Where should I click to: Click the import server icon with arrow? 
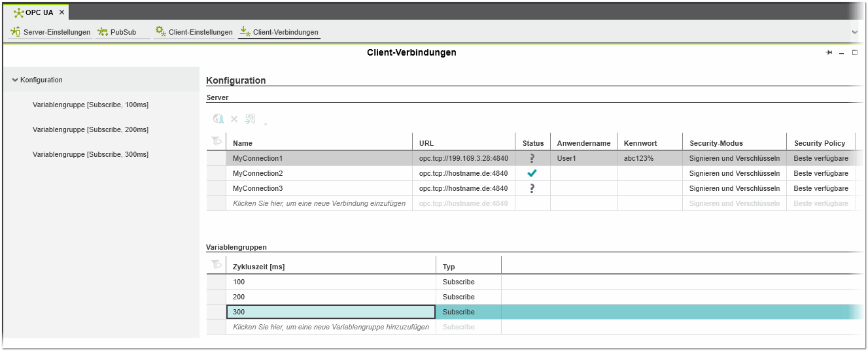pyautogui.click(x=250, y=119)
